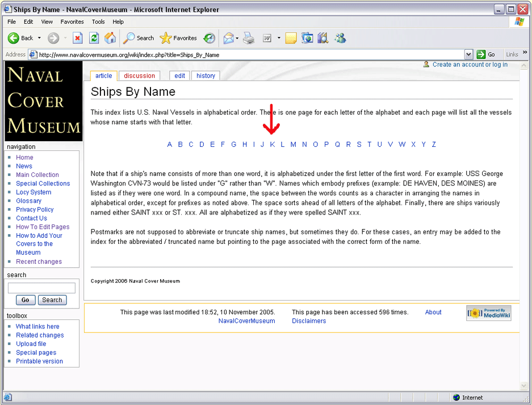This screenshot has width=532, height=405.
Task: Switch to the discussion tab
Action: pos(139,75)
